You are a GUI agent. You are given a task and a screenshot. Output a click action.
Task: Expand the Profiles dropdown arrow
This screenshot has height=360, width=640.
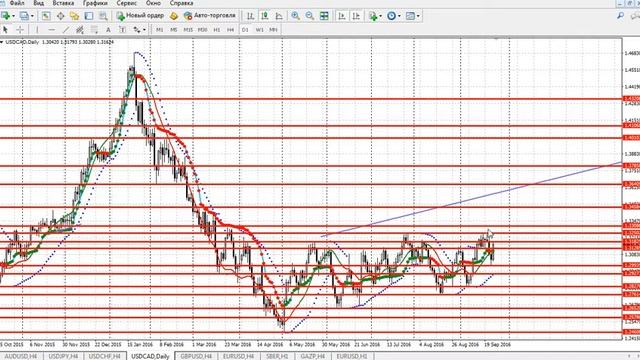(32, 16)
